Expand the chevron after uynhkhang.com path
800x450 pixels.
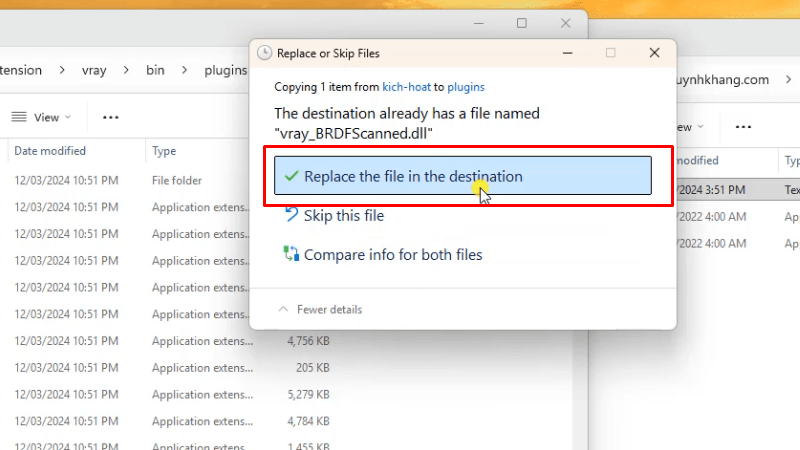point(787,80)
